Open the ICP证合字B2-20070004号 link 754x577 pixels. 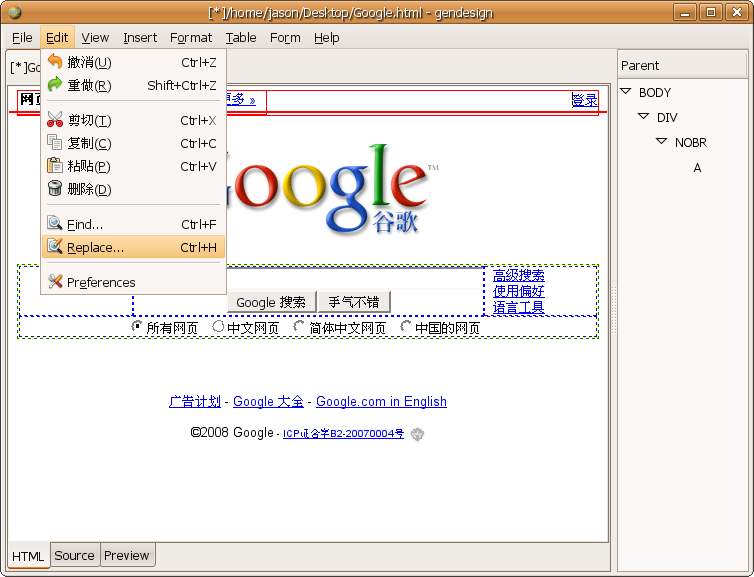pos(343,434)
